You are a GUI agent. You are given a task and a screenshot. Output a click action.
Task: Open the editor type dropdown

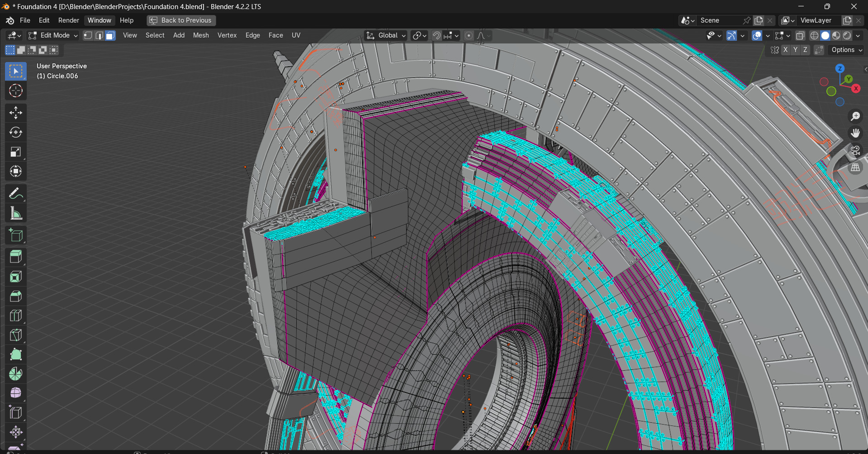point(14,35)
